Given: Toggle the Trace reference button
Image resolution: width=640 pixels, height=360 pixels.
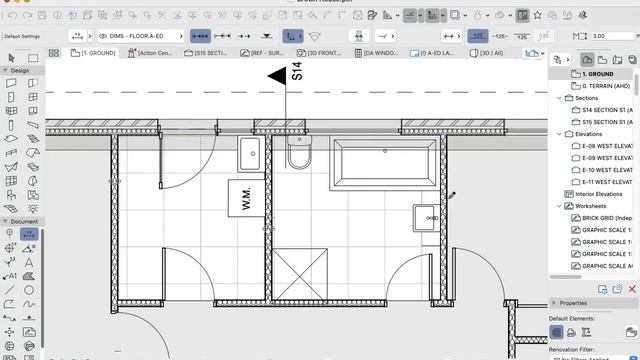Looking at the screenshot, I should (x=455, y=16).
